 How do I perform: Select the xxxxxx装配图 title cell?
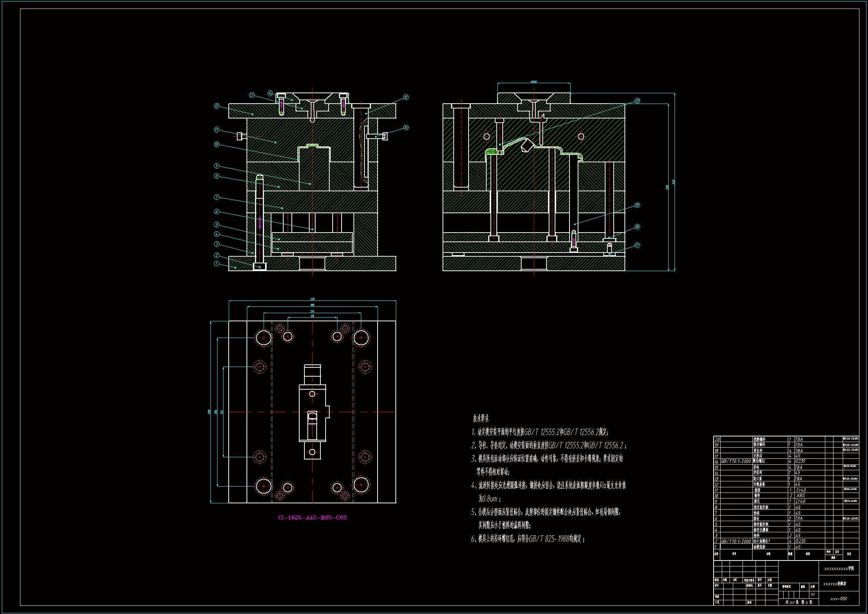[835, 584]
